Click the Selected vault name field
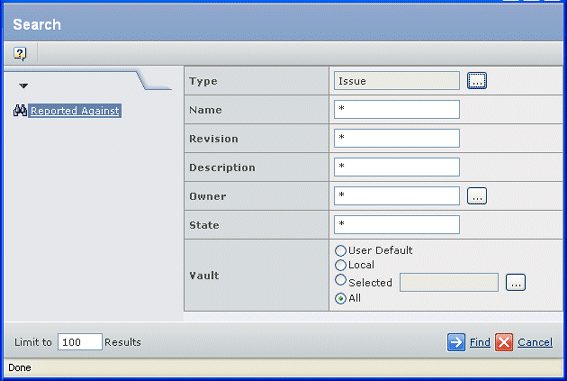The width and height of the screenshot is (567, 381). pos(449,283)
